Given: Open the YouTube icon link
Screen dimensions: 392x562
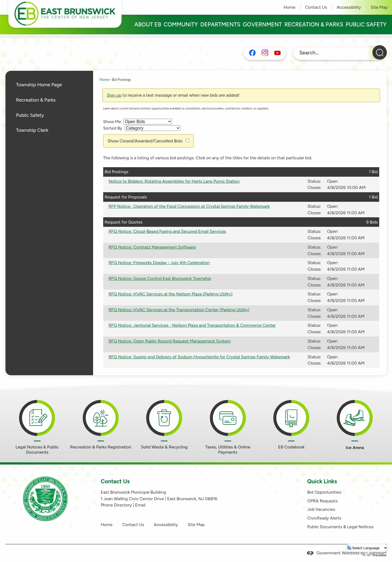Looking at the screenshot, I should pos(277,53).
